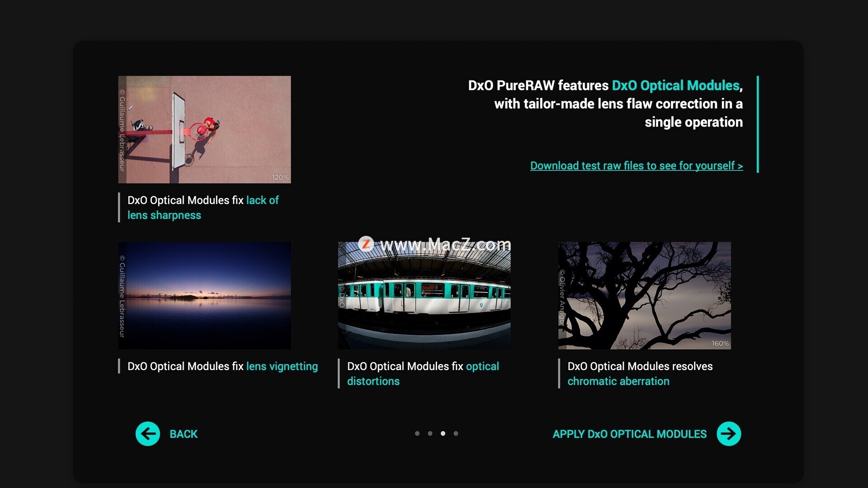Viewport: 868px width, 488px height.
Task: Click DxO Optical Modules heading text
Action: point(675,85)
